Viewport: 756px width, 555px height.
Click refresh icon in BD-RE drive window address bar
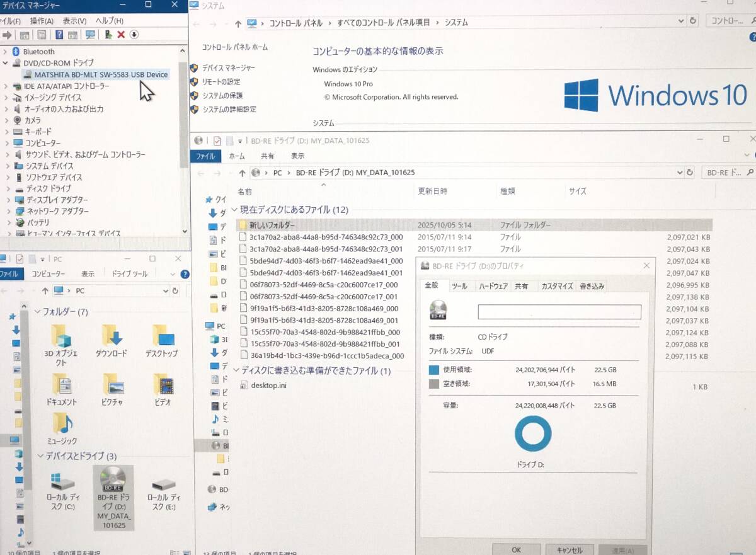pos(689,173)
